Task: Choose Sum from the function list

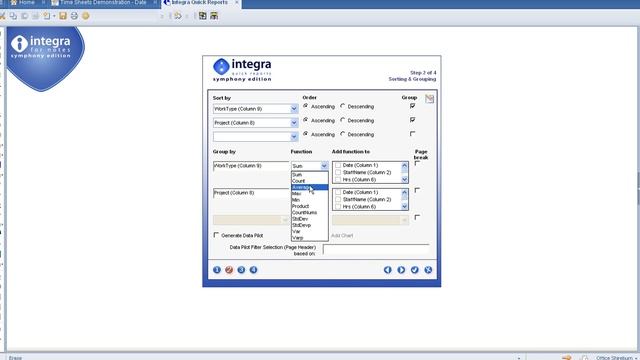Action: [309, 175]
